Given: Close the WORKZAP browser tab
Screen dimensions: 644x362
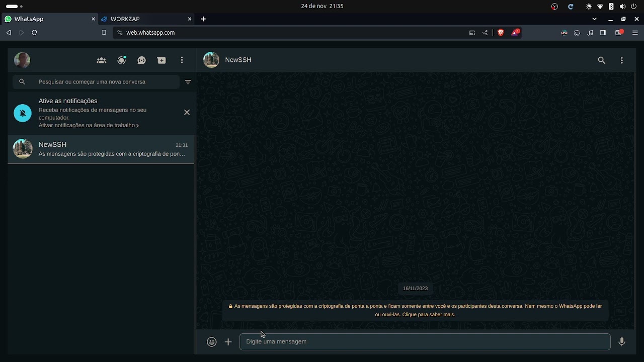Looking at the screenshot, I should [x=190, y=19].
